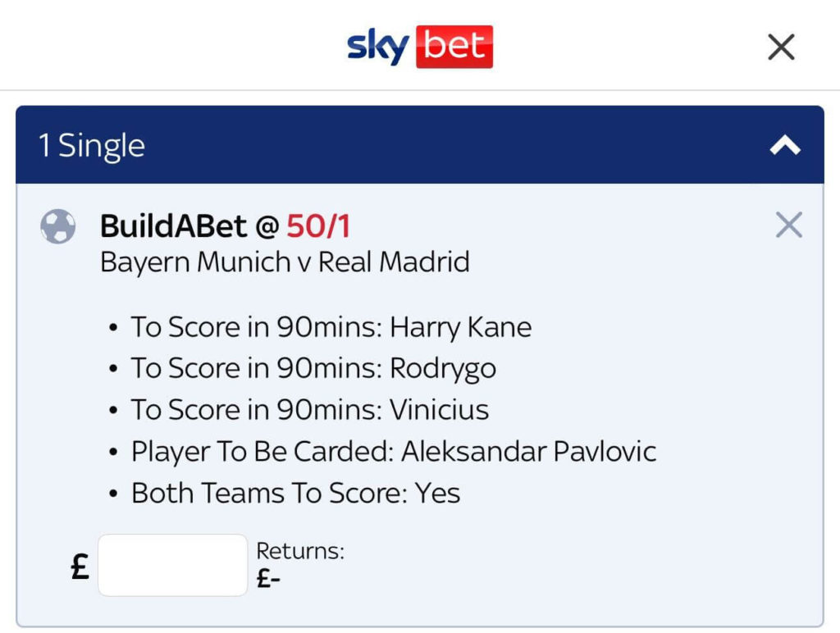840x633 pixels.
Task: Dismiss the bet slip via top-right X
Action: [780, 47]
